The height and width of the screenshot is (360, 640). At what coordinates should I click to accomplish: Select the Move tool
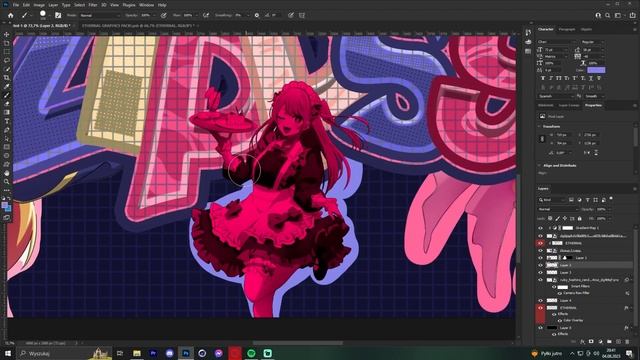pos(7,34)
